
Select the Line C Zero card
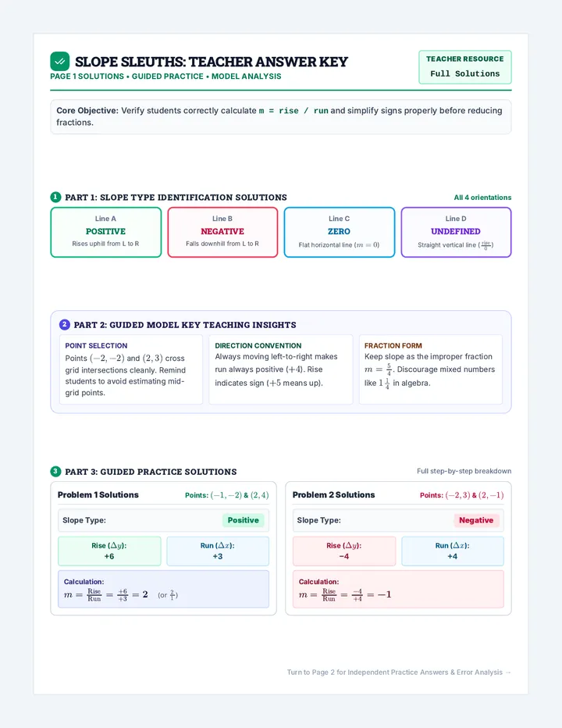pos(340,232)
